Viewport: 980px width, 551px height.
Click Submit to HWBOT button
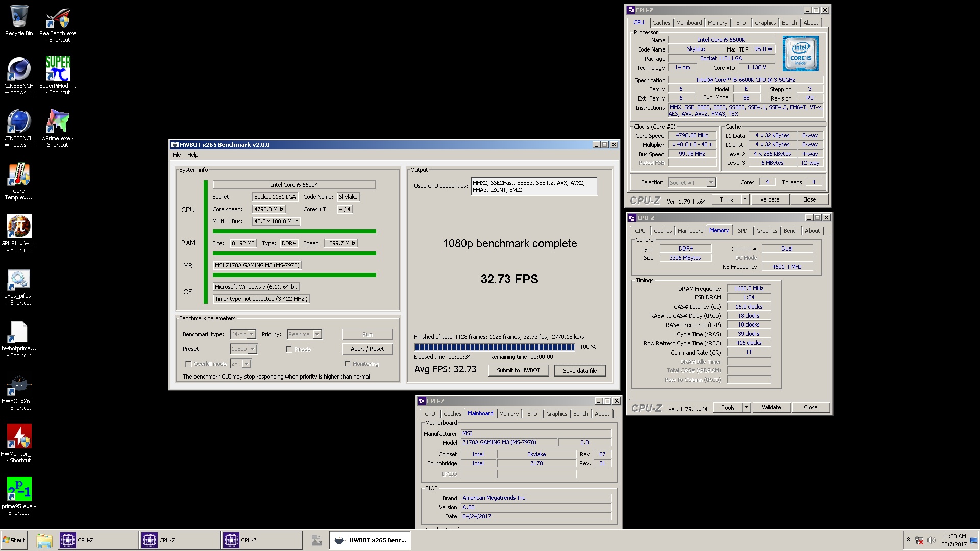click(x=518, y=370)
